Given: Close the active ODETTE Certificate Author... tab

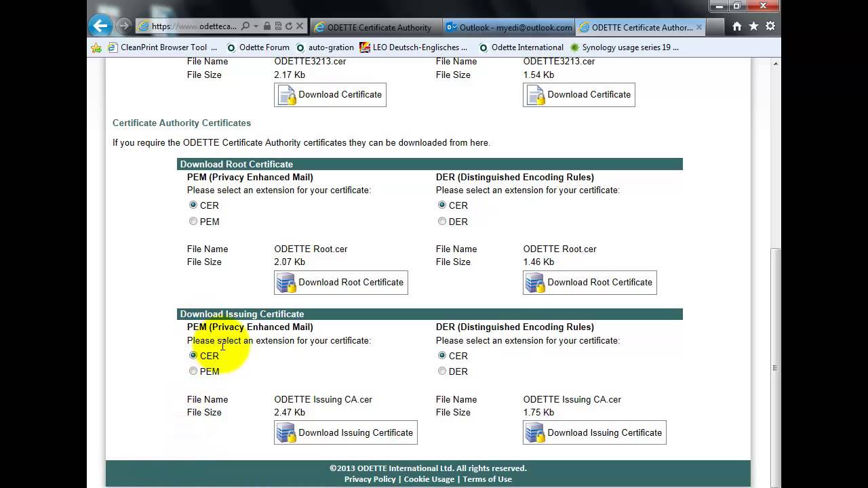Looking at the screenshot, I should 701,27.
